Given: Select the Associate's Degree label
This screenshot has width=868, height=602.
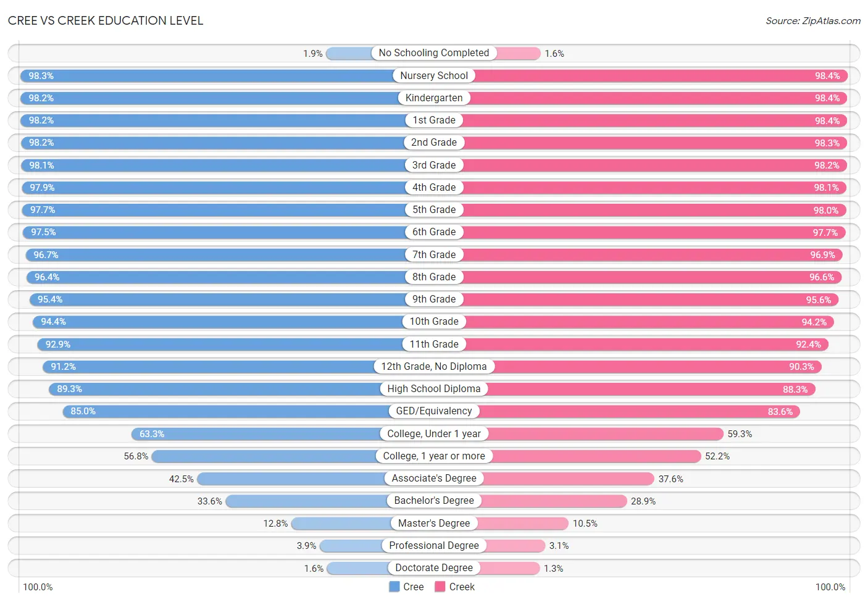Looking at the screenshot, I should (x=434, y=479).
